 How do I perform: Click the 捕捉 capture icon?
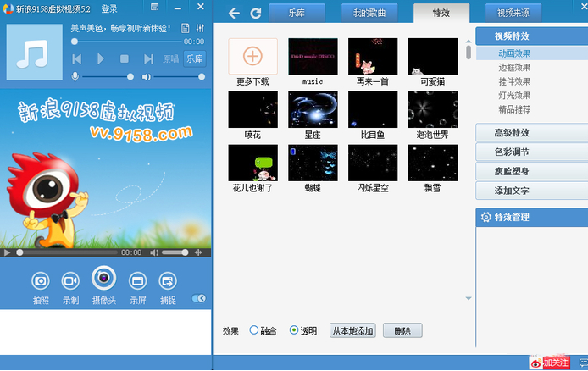(168, 280)
